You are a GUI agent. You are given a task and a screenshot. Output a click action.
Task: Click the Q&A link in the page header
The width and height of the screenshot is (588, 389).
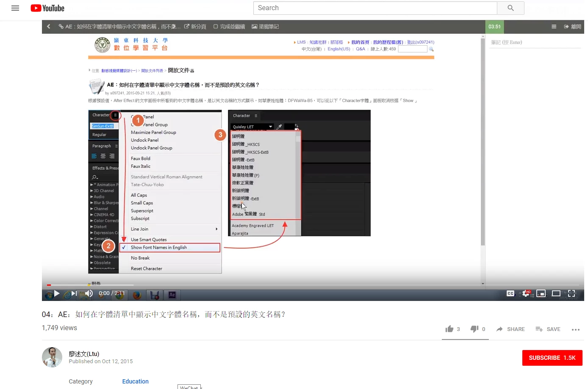coord(361,49)
